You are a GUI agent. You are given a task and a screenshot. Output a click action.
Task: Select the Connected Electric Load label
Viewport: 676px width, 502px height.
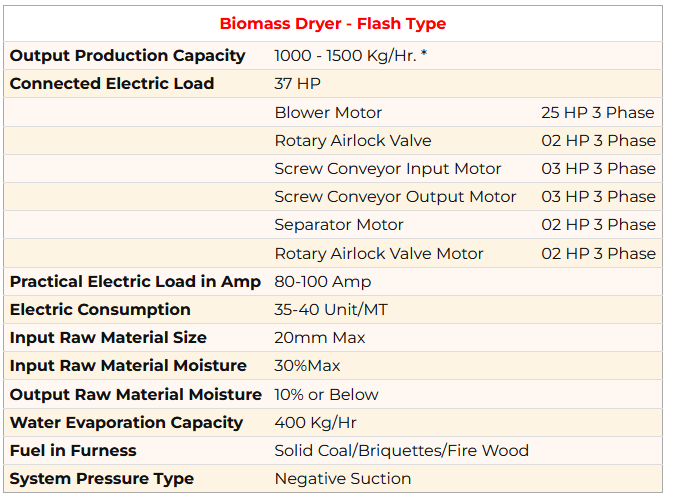(x=112, y=84)
